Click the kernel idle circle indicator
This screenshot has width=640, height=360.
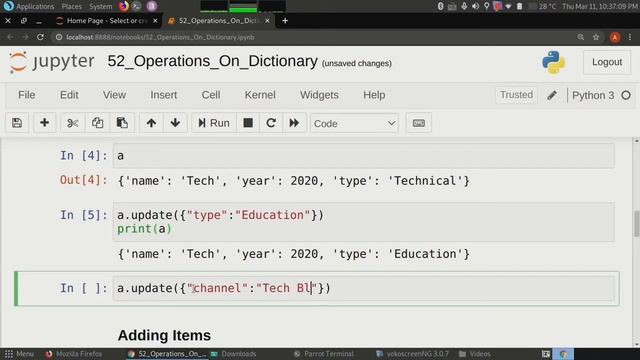click(x=626, y=95)
